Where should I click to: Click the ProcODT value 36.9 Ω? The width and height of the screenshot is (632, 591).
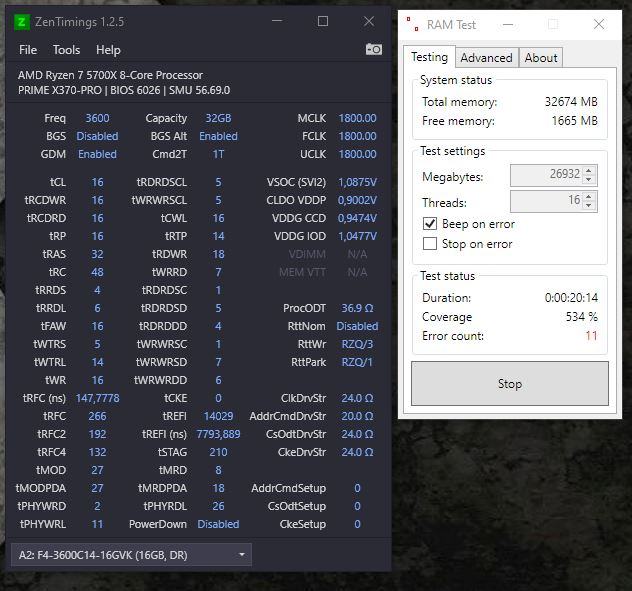(357, 308)
